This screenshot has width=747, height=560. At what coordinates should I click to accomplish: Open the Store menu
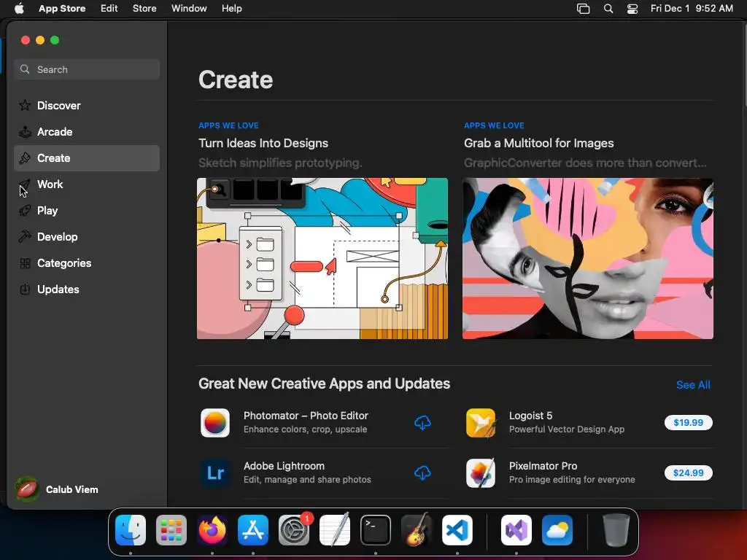point(144,9)
